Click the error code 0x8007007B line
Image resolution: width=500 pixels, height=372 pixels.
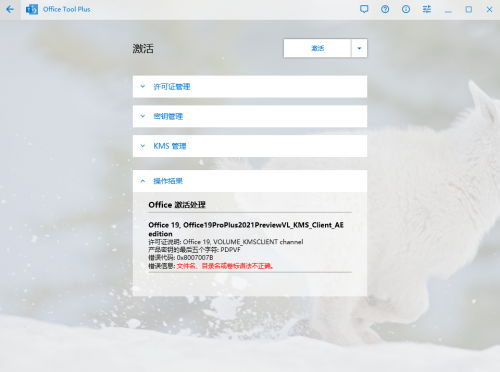[x=181, y=258]
